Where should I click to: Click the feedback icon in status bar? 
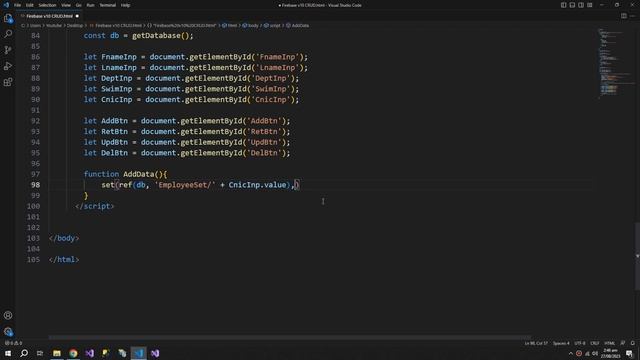622,343
